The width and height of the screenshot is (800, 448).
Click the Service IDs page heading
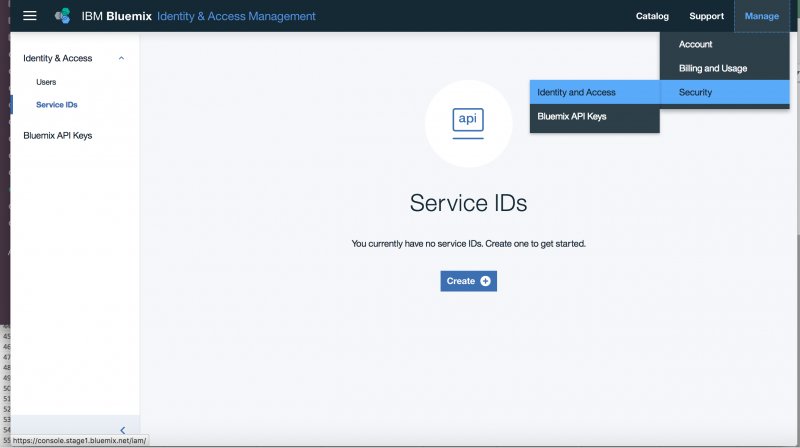point(468,203)
